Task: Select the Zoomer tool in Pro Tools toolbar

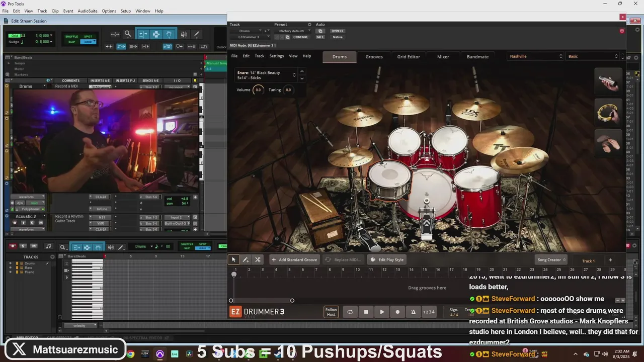Action: tap(128, 34)
